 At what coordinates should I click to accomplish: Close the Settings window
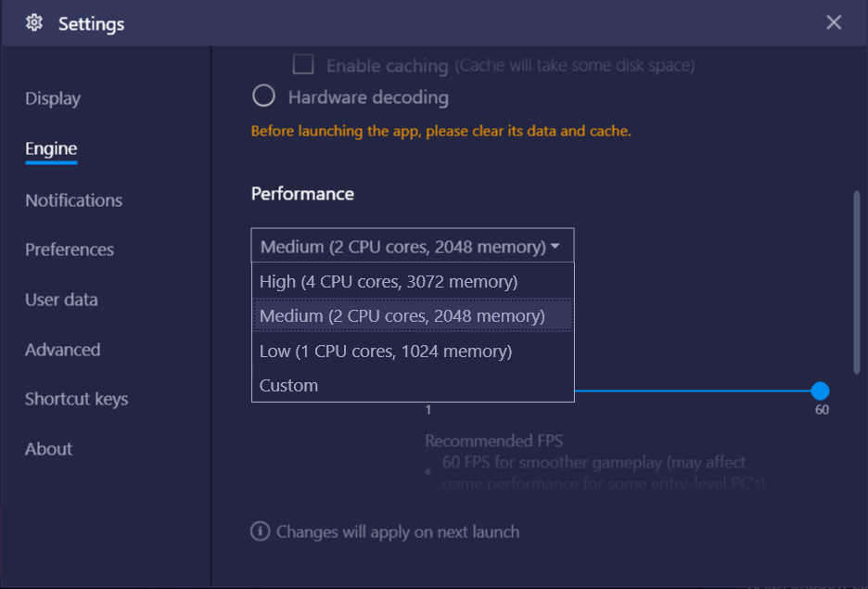tap(834, 22)
